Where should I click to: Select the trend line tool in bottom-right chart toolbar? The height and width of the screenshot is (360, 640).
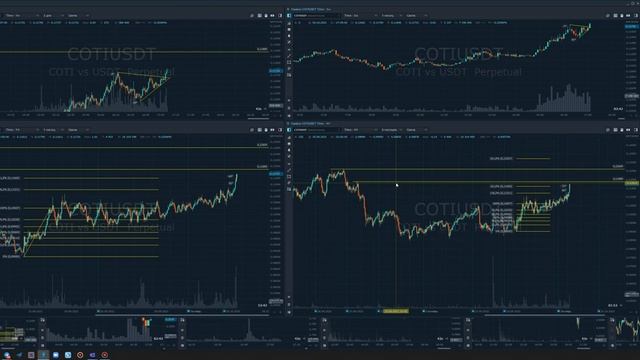tap(289, 170)
